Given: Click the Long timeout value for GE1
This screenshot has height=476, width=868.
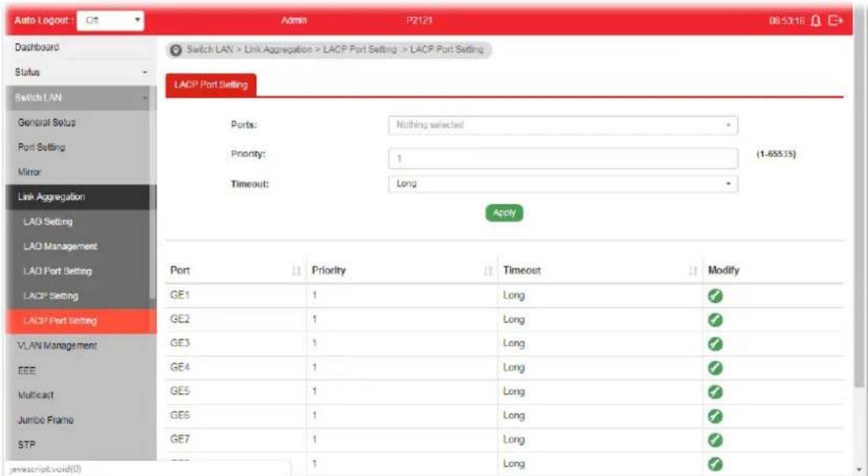Looking at the screenshot, I should click(514, 296).
